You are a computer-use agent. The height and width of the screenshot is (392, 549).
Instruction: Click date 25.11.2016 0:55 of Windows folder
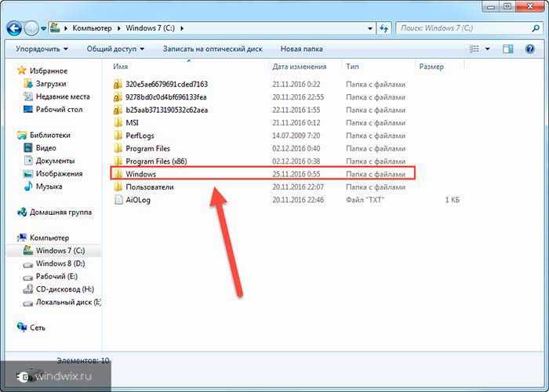(296, 174)
